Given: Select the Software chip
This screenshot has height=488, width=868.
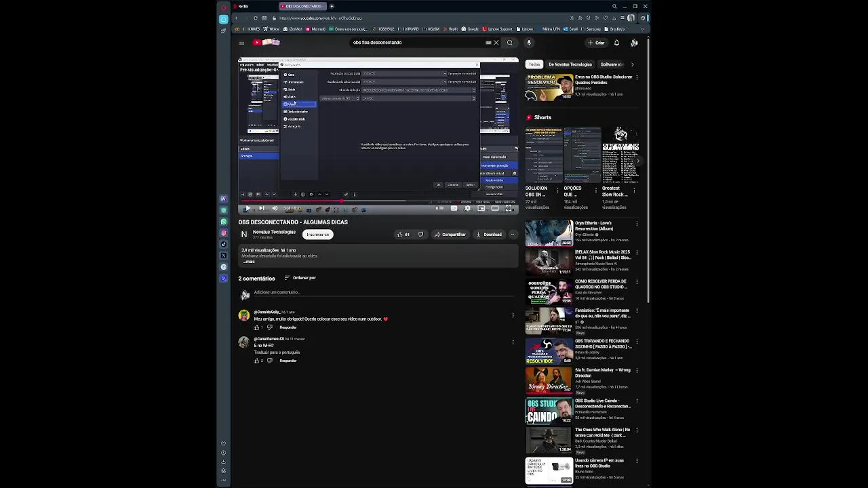Looking at the screenshot, I should click(x=612, y=64).
